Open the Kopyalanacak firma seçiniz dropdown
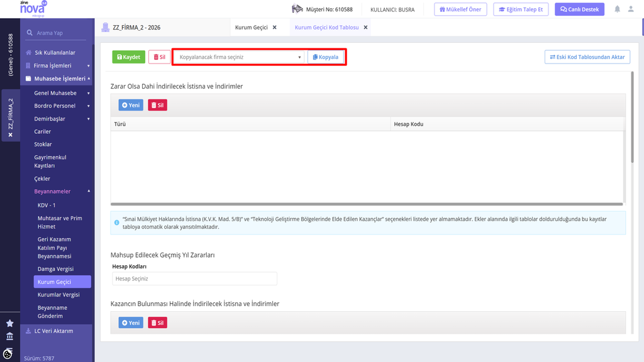 240,57
